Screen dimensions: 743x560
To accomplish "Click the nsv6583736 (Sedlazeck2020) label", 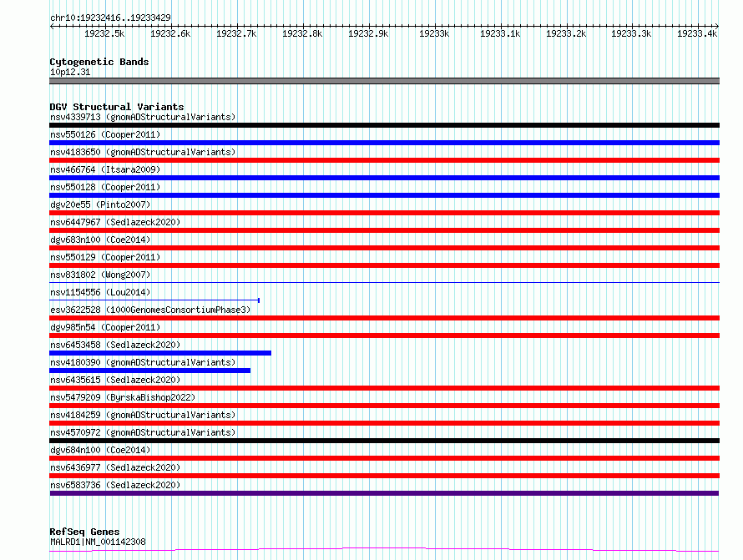I will click(x=115, y=485).
